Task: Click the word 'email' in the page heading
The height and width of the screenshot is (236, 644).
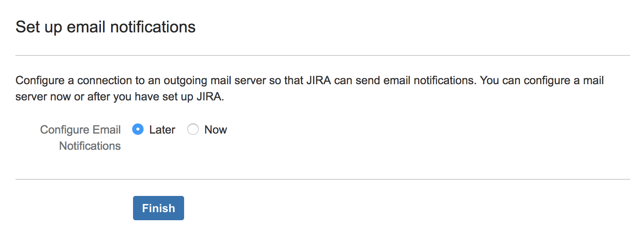Action: coord(86,27)
